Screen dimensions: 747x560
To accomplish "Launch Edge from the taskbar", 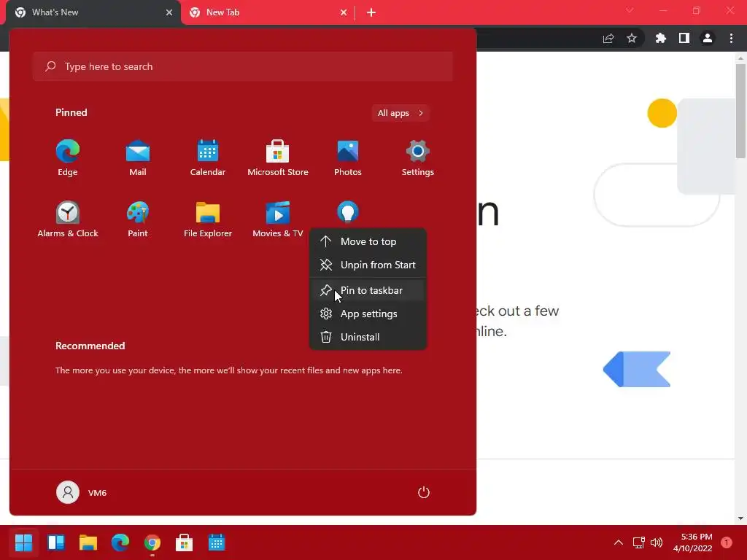I will tap(120, 542).
